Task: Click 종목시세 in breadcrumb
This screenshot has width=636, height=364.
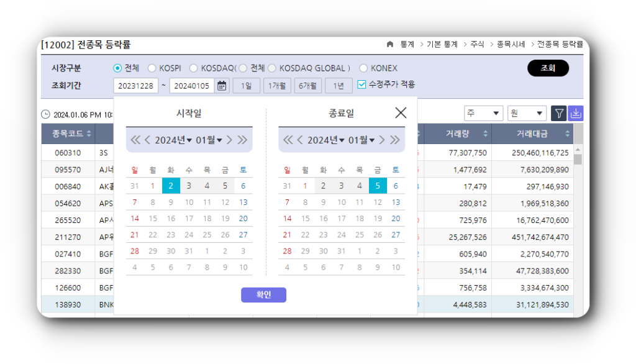Action: 511,44
